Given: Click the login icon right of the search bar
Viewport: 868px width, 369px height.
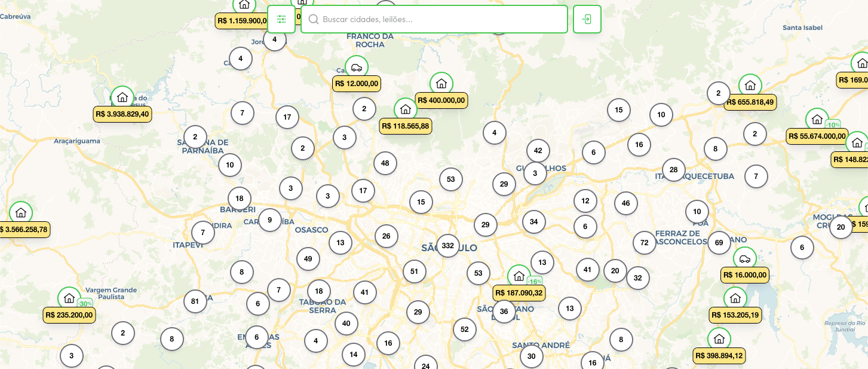Looking at the screenshot, I should tap(587, 19).
